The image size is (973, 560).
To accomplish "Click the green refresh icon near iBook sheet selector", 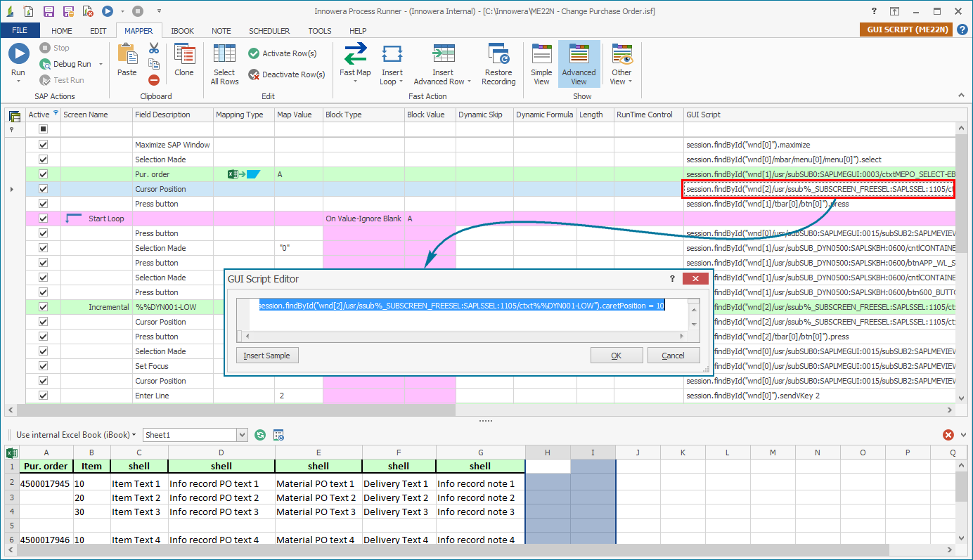I will click(260, 435).
